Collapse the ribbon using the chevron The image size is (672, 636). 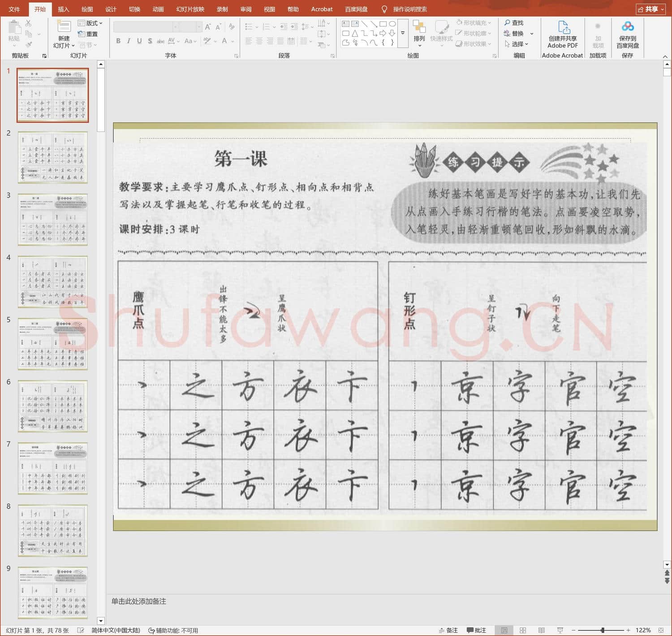coord(665,56)
